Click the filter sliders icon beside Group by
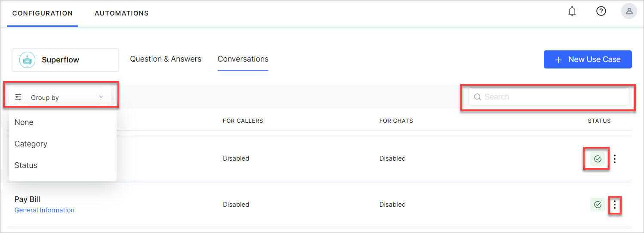Image resolution: width=644 pixels, height=233 pixels. [18, 97]
